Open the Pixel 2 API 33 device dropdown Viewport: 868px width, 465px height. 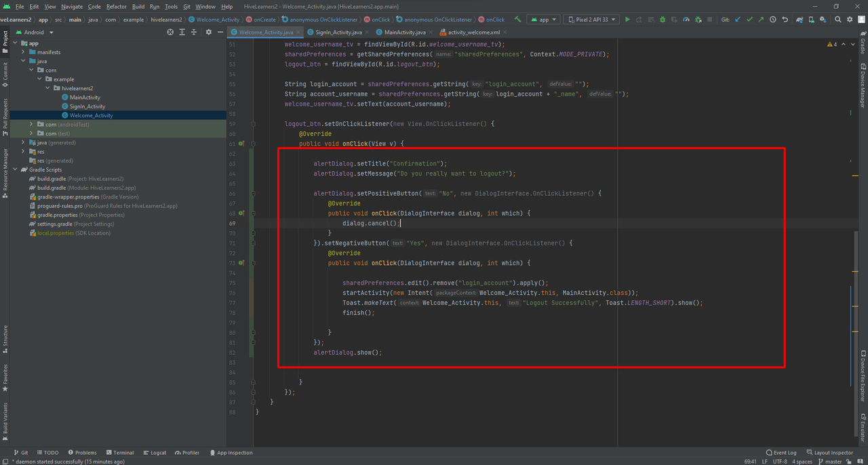click(591, 20)
